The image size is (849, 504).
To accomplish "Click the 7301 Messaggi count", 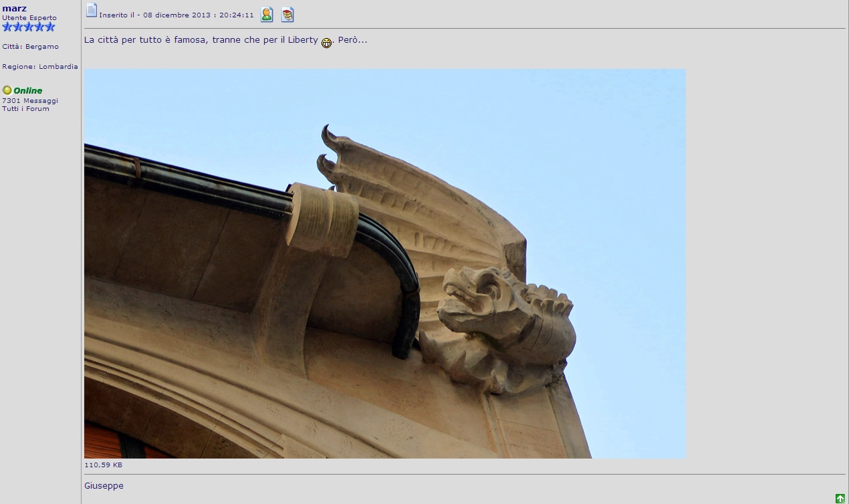I will [30, 101].
